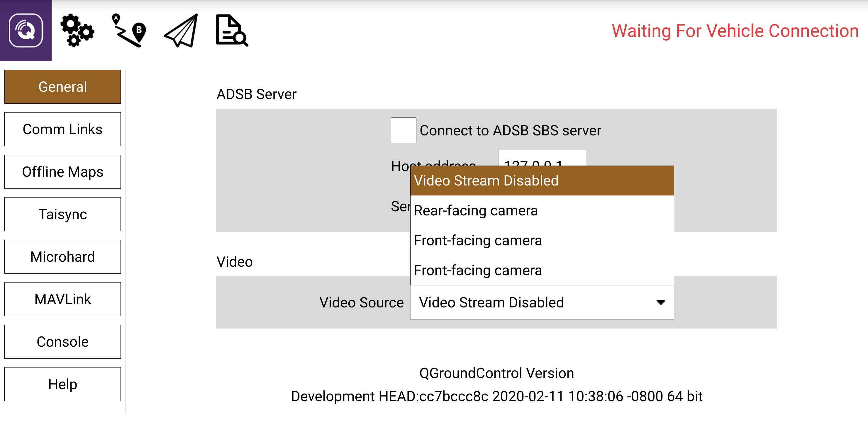Open the Console page

click(62, 341)
